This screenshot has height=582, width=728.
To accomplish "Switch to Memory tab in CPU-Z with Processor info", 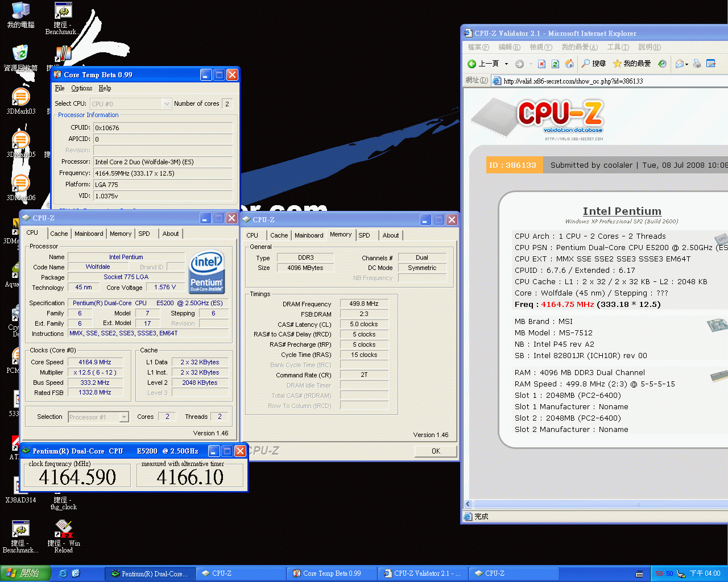I will [x=121, y=234].
